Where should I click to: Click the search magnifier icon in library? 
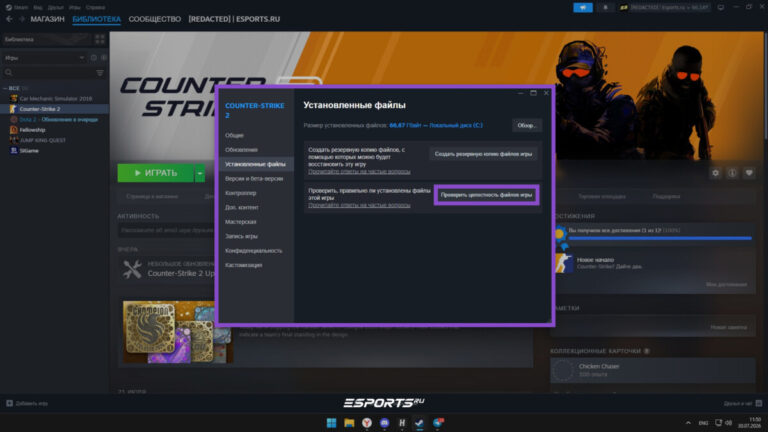coord(8,72)
